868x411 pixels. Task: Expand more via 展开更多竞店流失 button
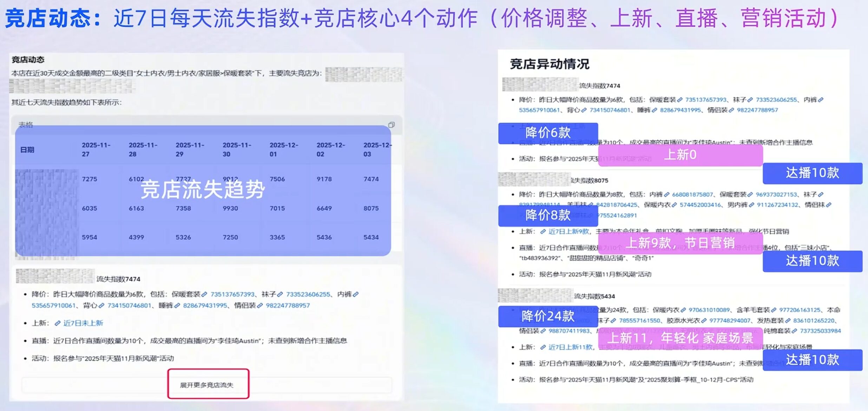coord(206,385)
